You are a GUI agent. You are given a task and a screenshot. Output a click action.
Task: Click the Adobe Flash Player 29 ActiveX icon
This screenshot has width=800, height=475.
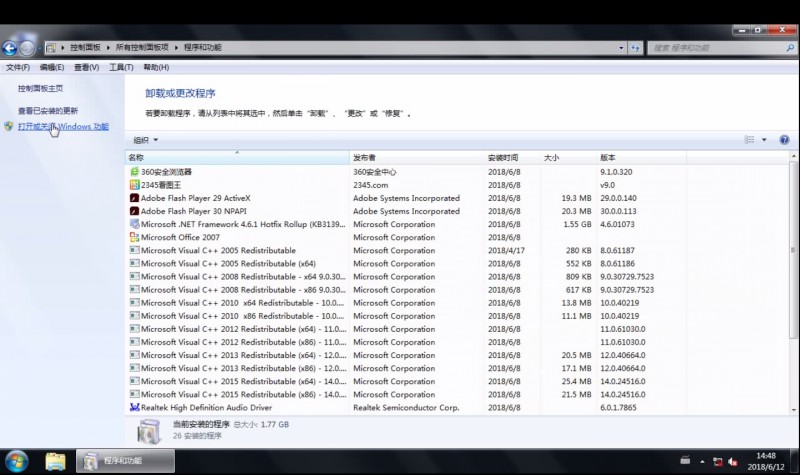pyautogui.click(x=134, y=198)
